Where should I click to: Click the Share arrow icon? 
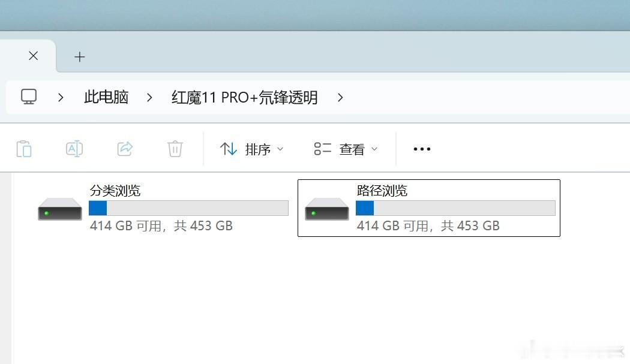pos(125,149)
